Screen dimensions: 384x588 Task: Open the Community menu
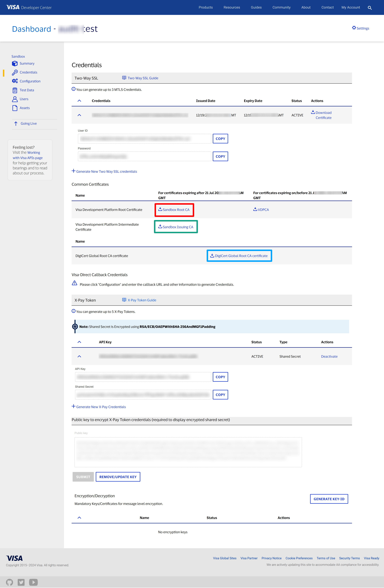(x=281, y=7)
